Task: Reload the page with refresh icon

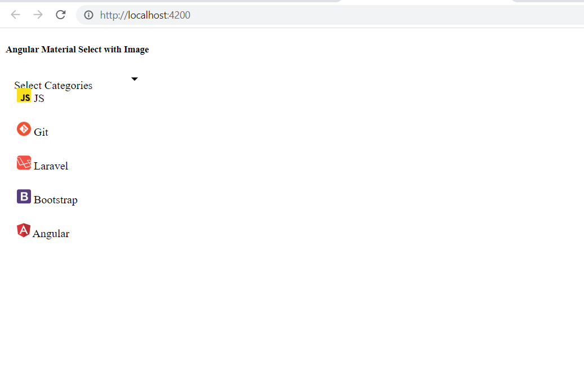Action: coord(61,15)
